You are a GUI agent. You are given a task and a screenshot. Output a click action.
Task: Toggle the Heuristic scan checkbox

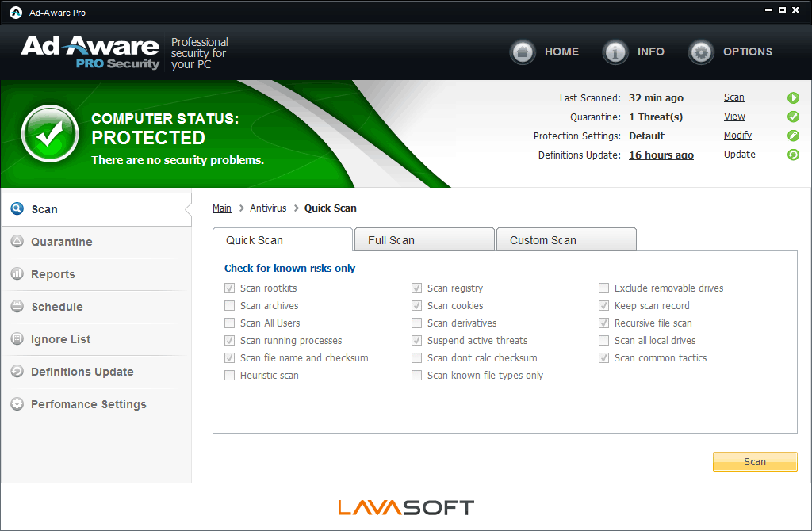click(229, 376)
